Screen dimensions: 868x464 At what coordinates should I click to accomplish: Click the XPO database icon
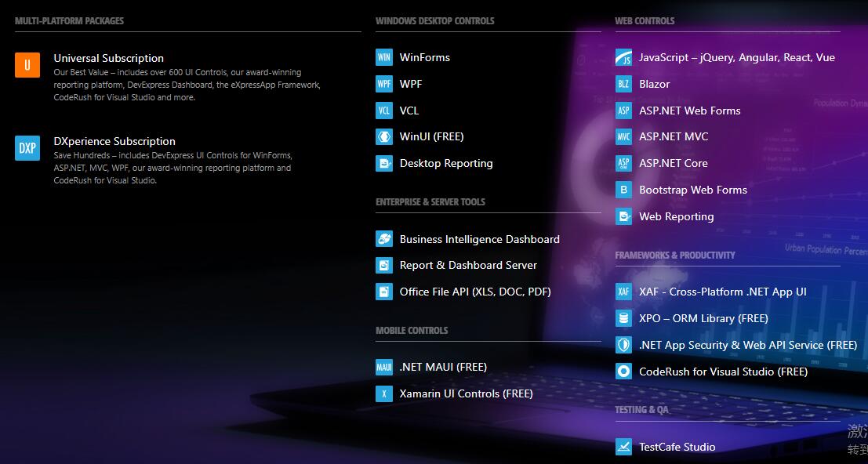click(623, 318)
